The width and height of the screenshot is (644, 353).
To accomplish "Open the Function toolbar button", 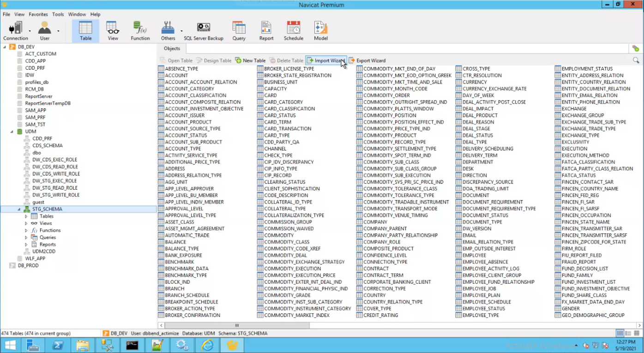I will [x=140, y=31].
